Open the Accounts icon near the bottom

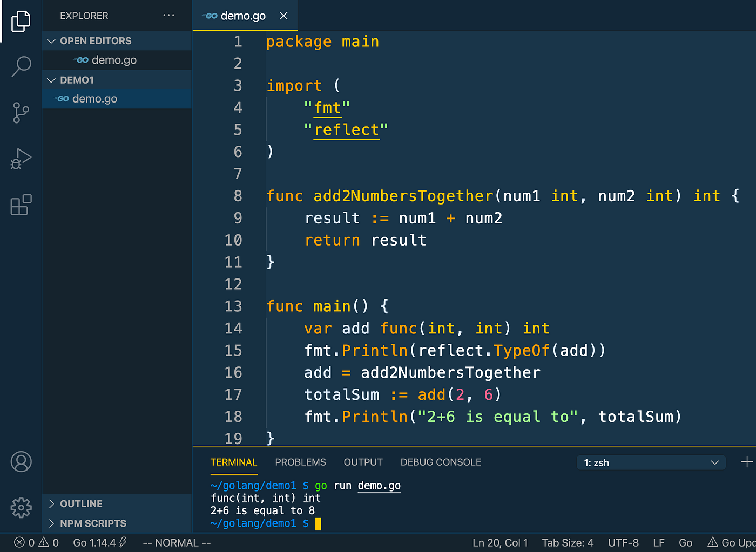coord(21,462)
